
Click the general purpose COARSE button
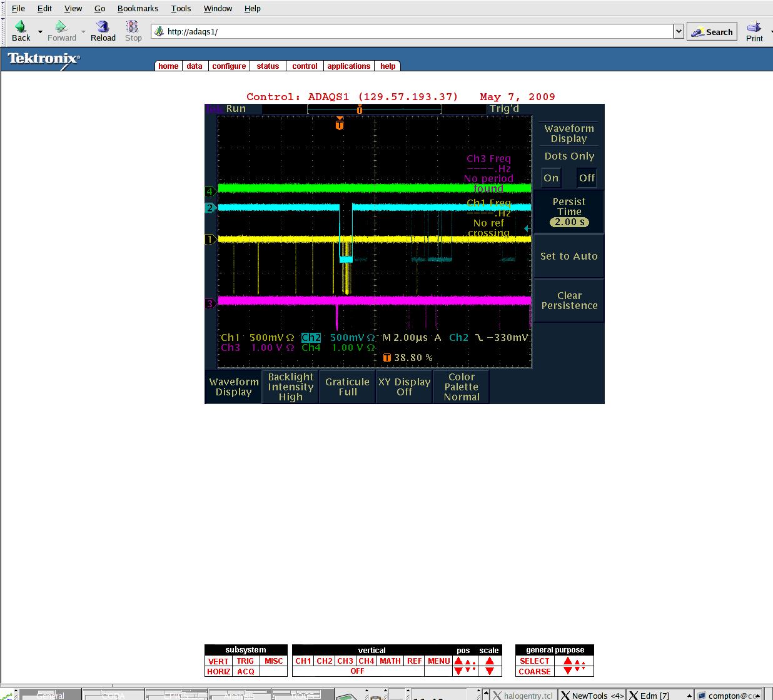535,672
